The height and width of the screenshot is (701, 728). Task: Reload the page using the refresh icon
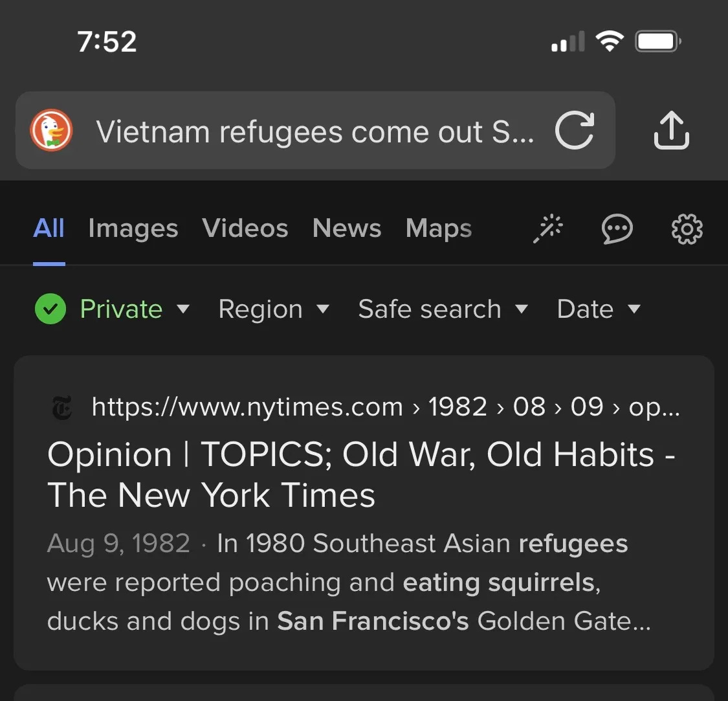click(575, 130)
